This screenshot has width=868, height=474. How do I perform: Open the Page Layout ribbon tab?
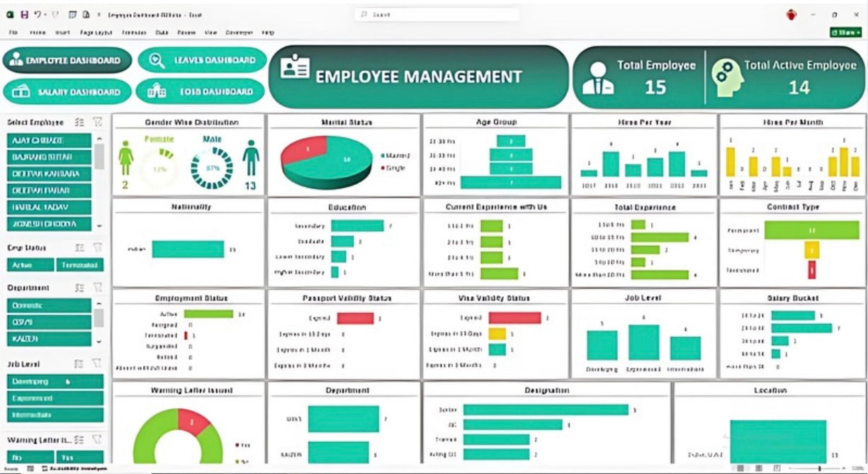coord(95,33)
